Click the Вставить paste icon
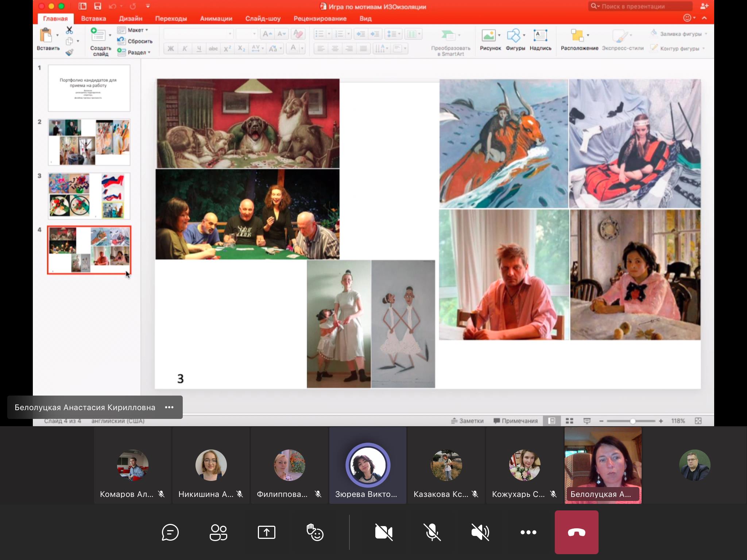Screen dimensions: 747x560 46,36
